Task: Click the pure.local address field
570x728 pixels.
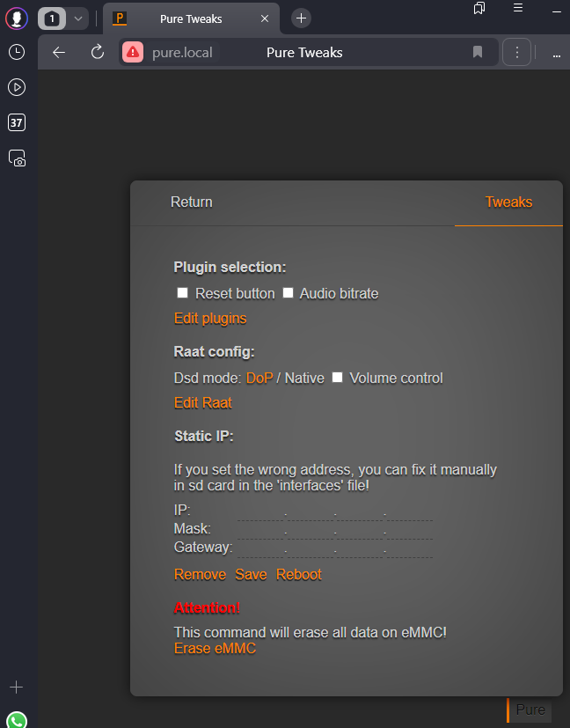Action: point(182,53)
